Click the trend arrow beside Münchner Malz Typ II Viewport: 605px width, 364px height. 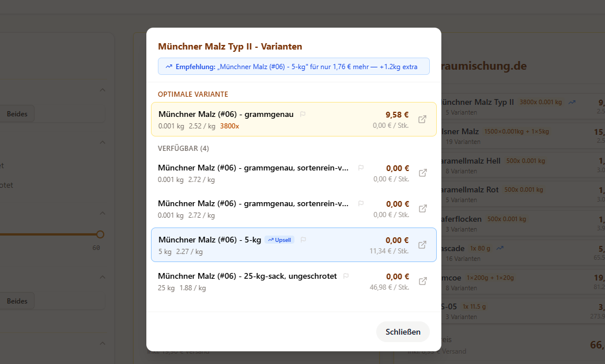(x=572, y=101)
